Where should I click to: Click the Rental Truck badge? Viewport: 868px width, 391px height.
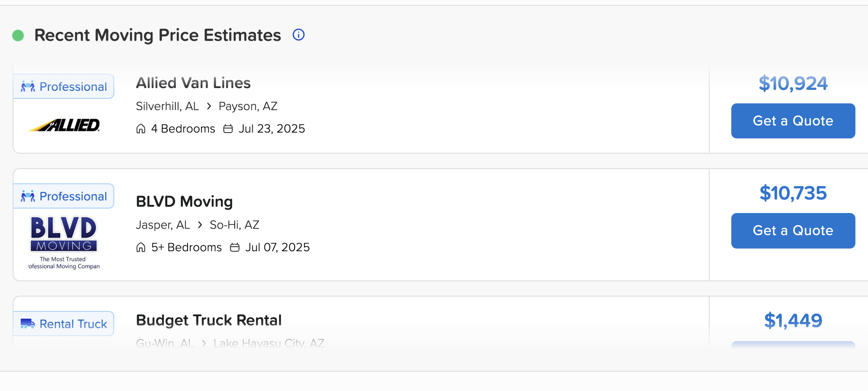(64, 324)
